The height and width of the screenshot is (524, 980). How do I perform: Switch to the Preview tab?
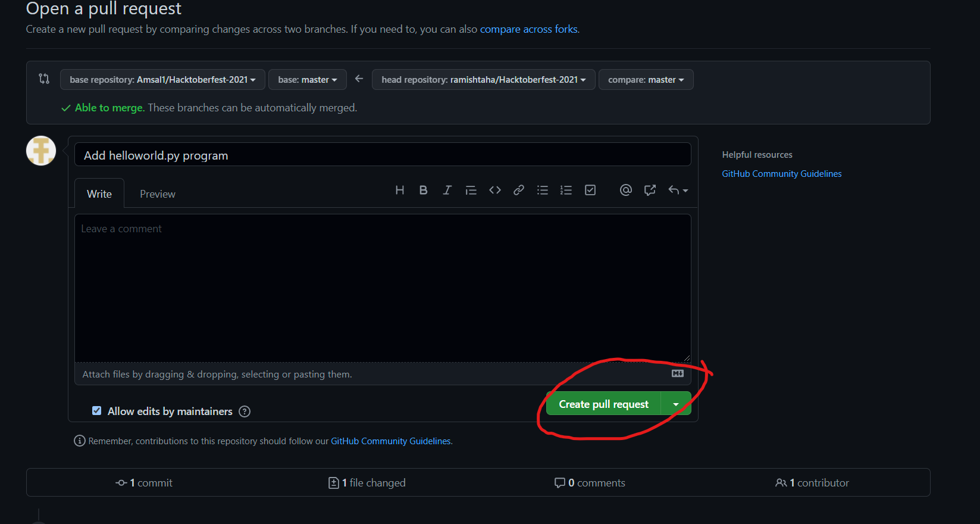coord(158,194)
